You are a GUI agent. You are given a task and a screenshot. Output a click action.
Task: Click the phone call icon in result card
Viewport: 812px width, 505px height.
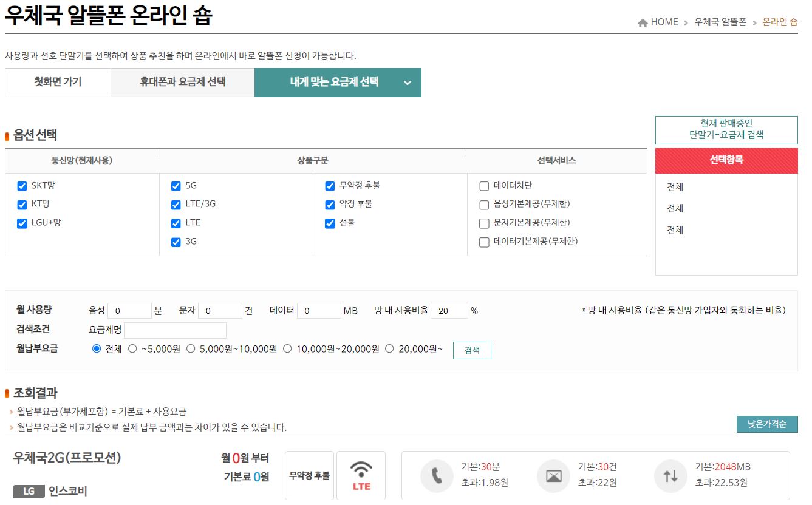pos(437,475)
